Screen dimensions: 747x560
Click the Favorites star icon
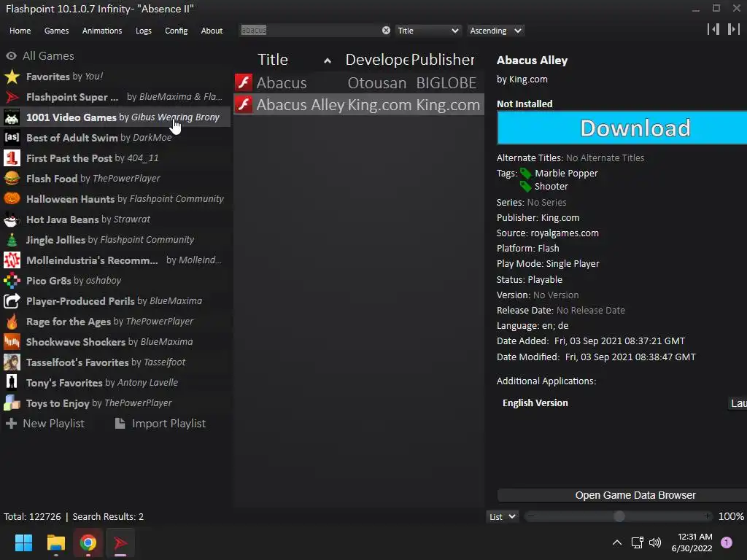[12, 77]
